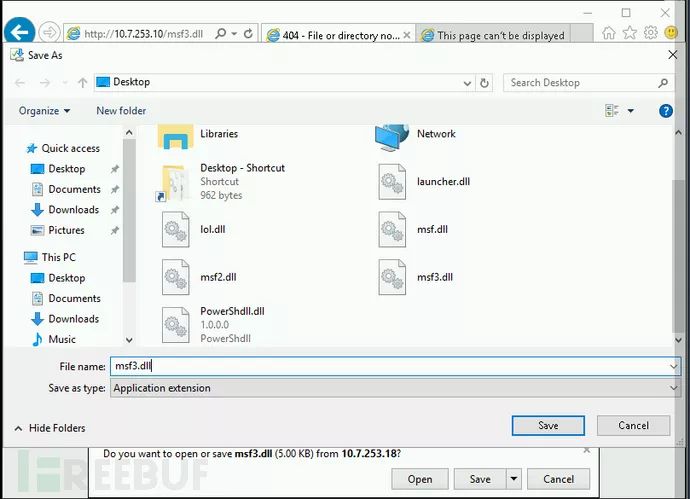Click Save As dialog forward arrow
This screenshot has width=690, height=499.
[x=44, y=82]
